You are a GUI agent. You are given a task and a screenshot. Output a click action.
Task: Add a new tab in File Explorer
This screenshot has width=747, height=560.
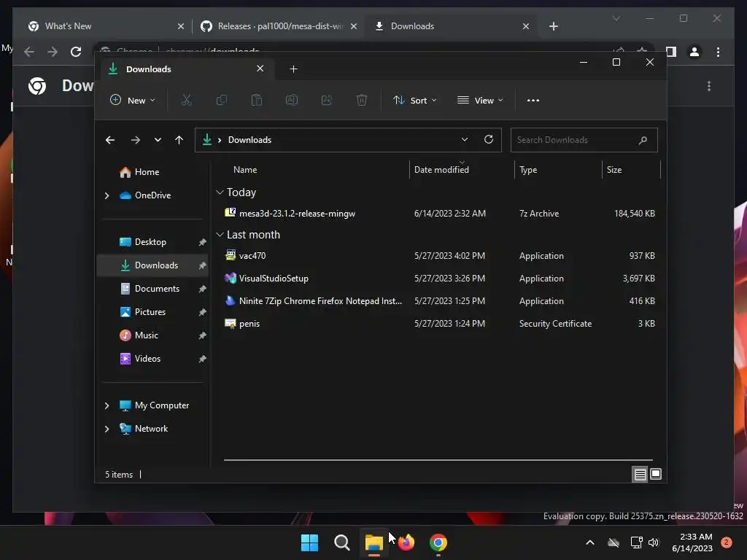pos(293,69)
